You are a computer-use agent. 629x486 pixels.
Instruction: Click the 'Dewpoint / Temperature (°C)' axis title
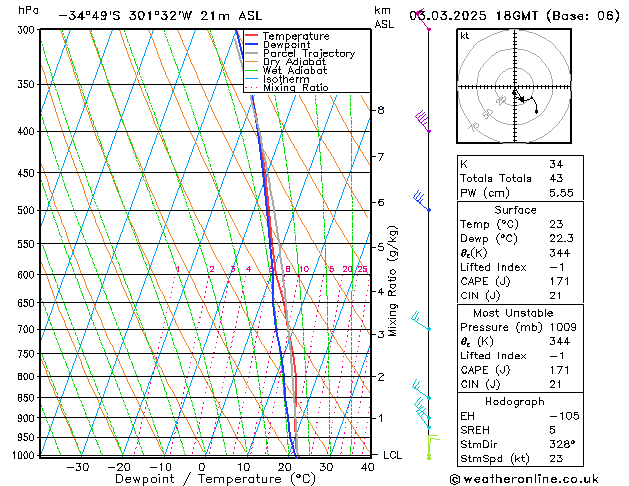click(215, 479)
